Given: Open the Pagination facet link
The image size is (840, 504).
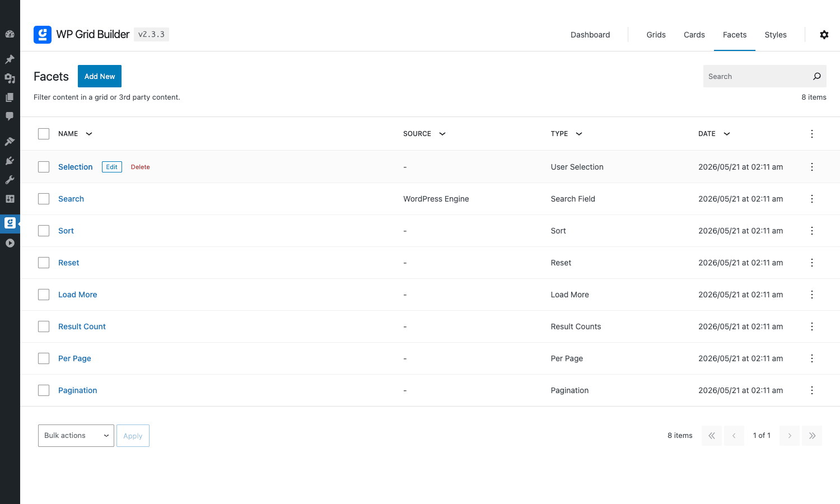Looking at the screenshot, I should [78, 390].
